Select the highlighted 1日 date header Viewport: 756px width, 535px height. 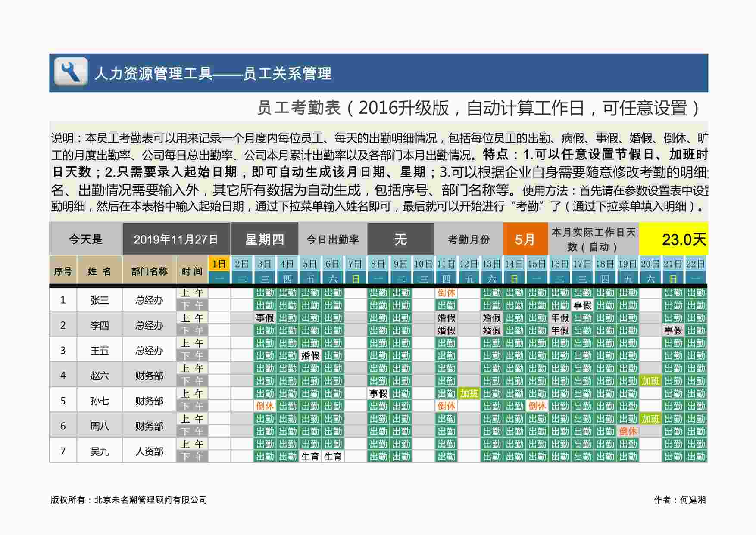219,264
